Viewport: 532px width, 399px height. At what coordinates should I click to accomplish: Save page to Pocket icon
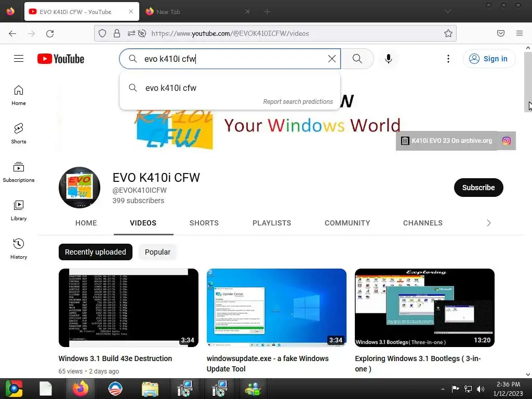click(x=501, y=33)
